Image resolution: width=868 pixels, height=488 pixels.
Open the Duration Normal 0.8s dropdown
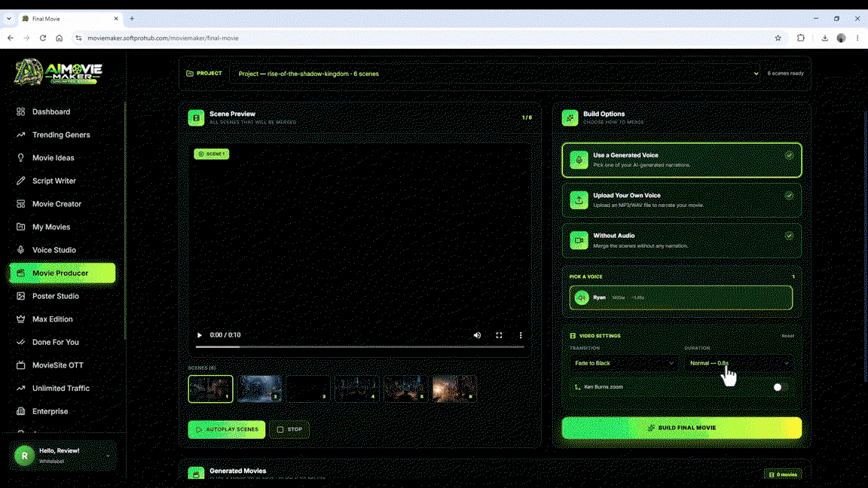click(738, 364)
